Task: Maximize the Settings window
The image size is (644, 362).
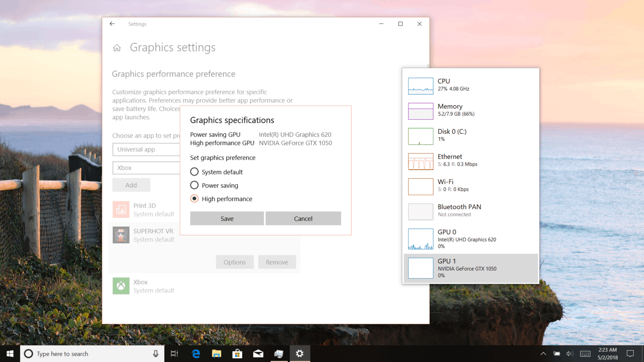Action: click(x=401, y=24)
